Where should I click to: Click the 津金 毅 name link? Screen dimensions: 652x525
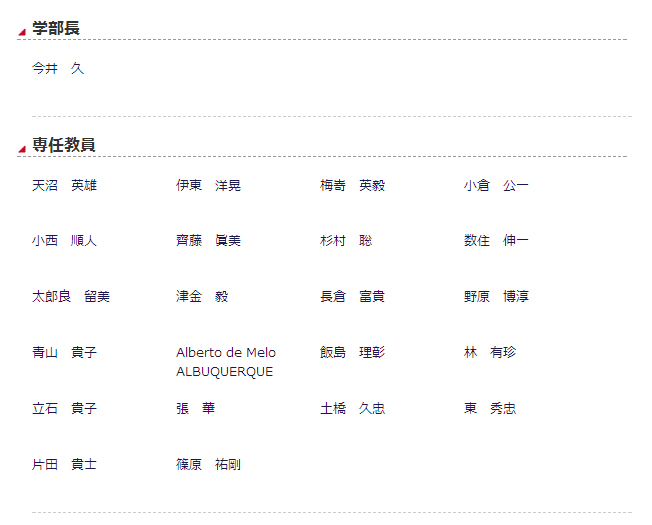click(x=202, y=297)
